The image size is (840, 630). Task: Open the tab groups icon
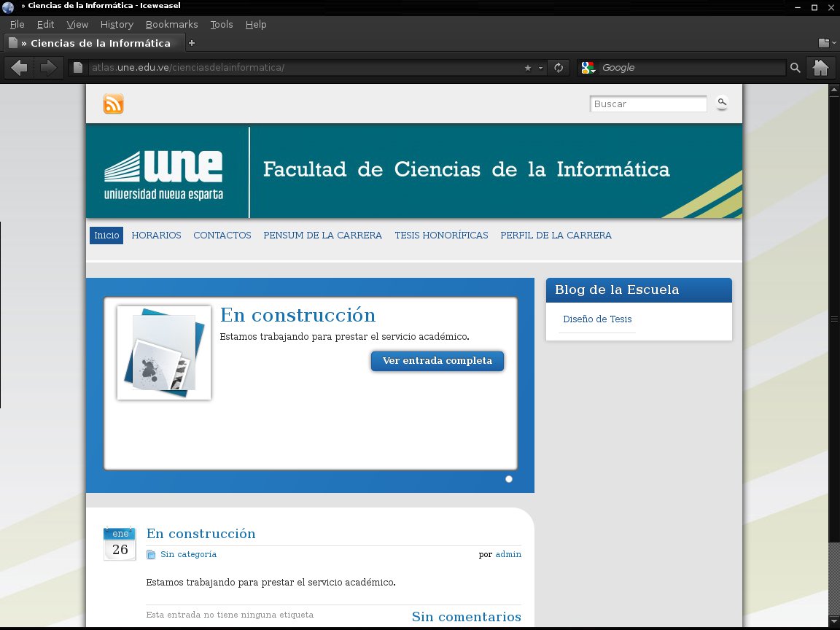tap(824, 43)
